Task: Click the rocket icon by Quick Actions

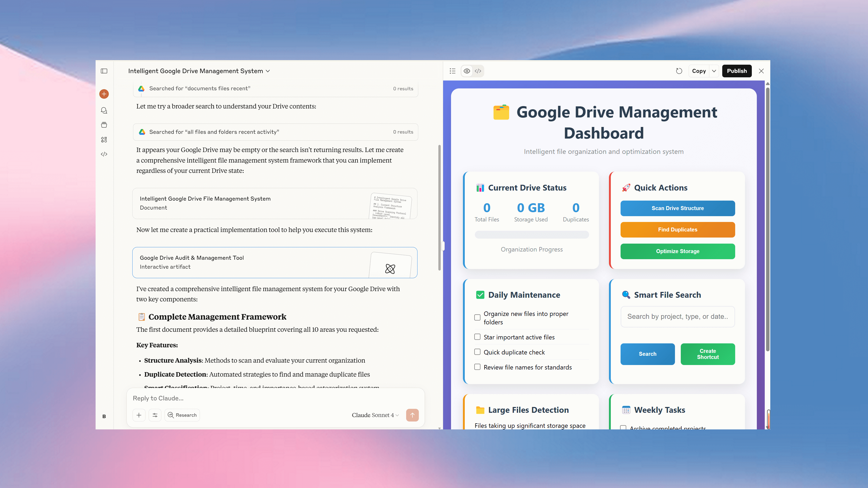Action: coord(626,188)
